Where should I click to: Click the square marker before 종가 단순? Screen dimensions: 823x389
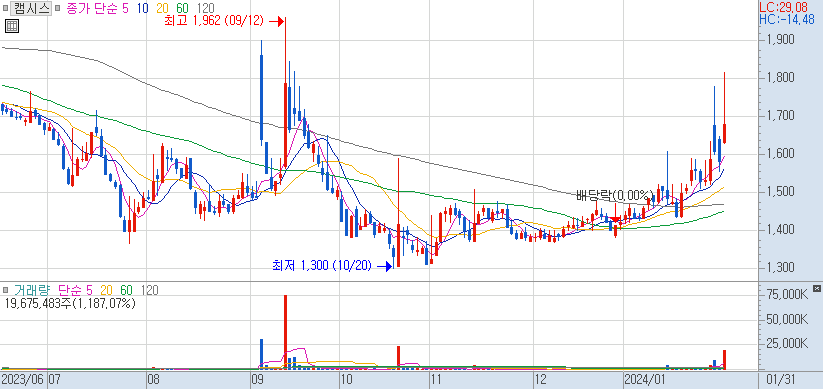point(57,9)
